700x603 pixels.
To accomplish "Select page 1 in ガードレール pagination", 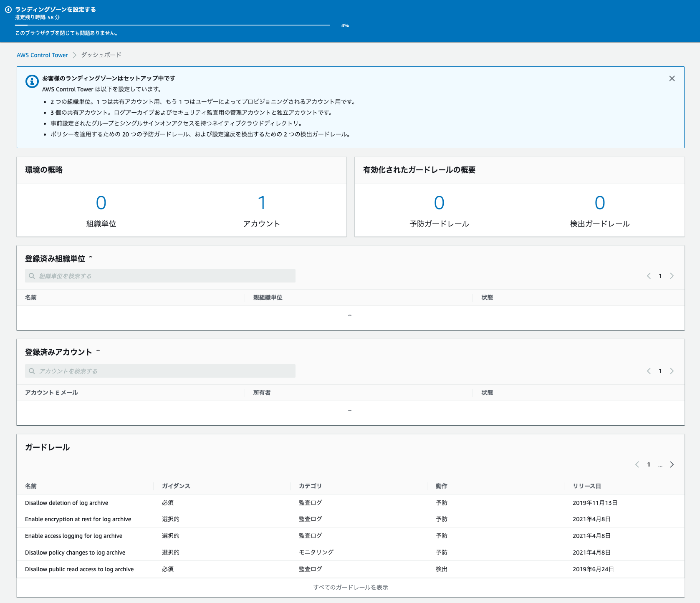I will pos(649,464).
